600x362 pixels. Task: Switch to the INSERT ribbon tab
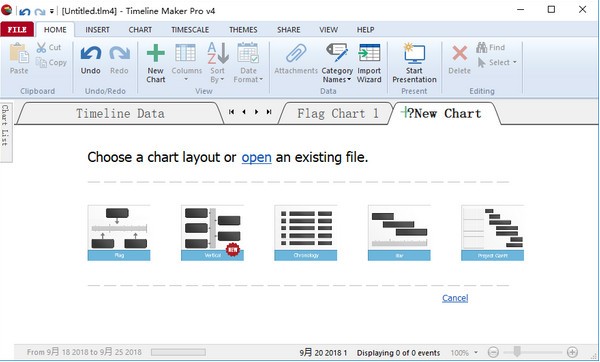click(x=97, y=29)
